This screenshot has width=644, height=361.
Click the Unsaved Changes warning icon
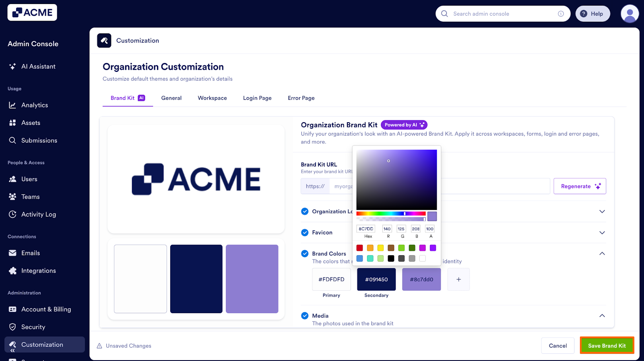pos(99,346)
